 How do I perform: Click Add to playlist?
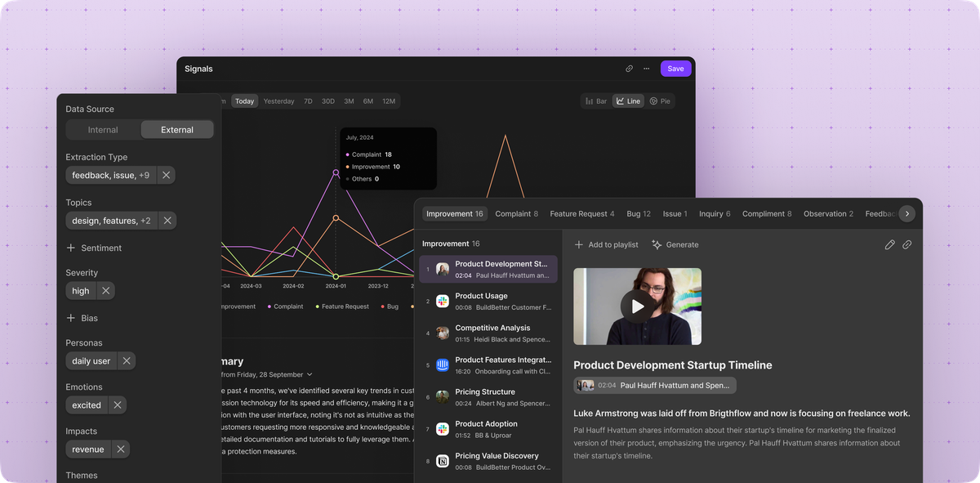point(606,244)
